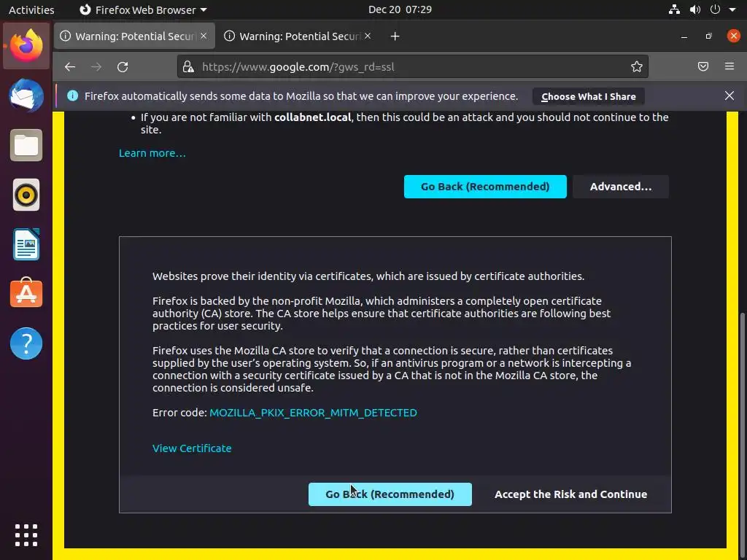
Task: Close the second Warning tab
Action: coord(368,36)
